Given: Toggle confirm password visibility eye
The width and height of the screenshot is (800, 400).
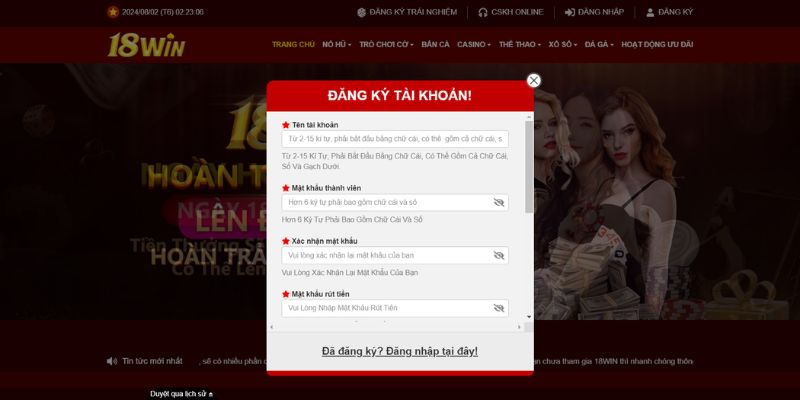Looking at the screenshot, I should (x=498, y=255).
